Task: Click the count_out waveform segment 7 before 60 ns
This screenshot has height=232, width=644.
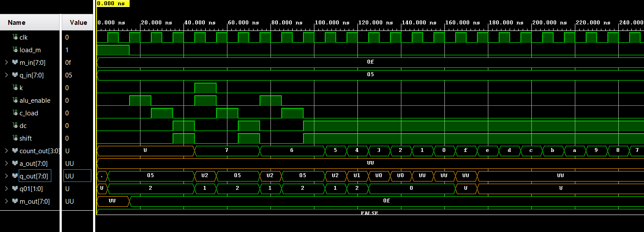Action: [227, 151]
